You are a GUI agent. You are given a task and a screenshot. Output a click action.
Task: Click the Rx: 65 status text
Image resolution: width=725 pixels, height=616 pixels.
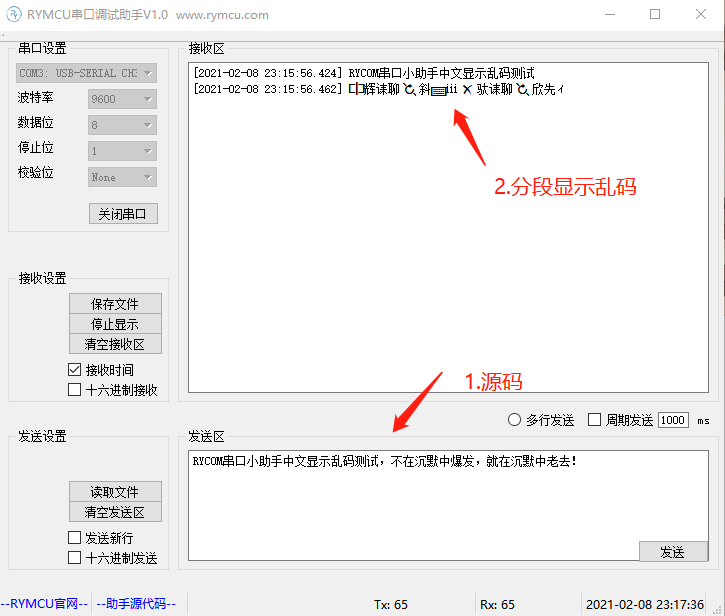click(x=498, y=604)
